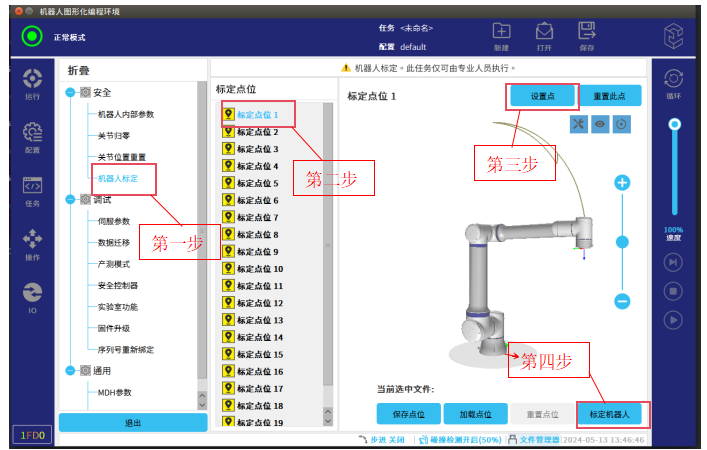
Task: Click the 新建 (New) task icon
Action: click(x=501, y=35)
